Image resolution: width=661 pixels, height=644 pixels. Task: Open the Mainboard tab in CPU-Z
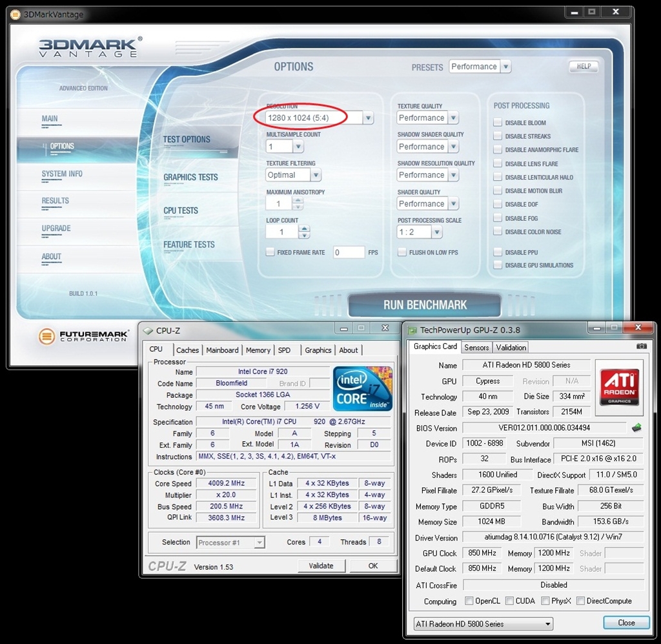tap(222, 350)
